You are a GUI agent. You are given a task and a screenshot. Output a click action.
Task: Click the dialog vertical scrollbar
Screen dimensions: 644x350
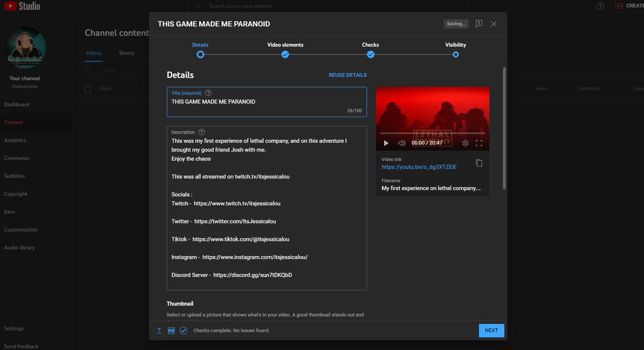504,128
